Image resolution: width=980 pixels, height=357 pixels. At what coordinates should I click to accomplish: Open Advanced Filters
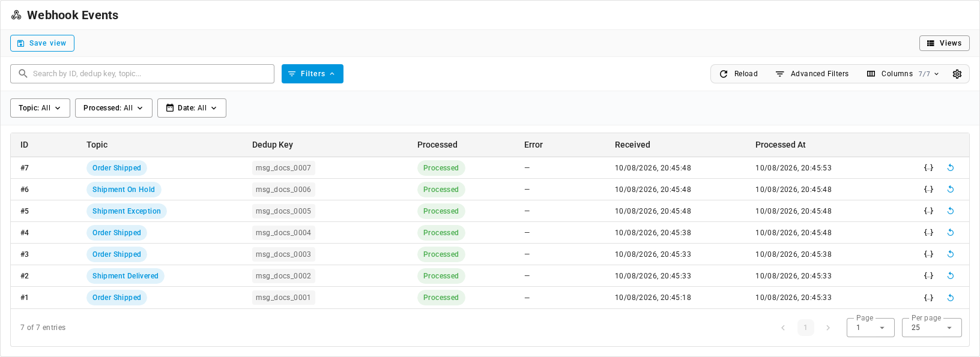[x=812, y=74]
